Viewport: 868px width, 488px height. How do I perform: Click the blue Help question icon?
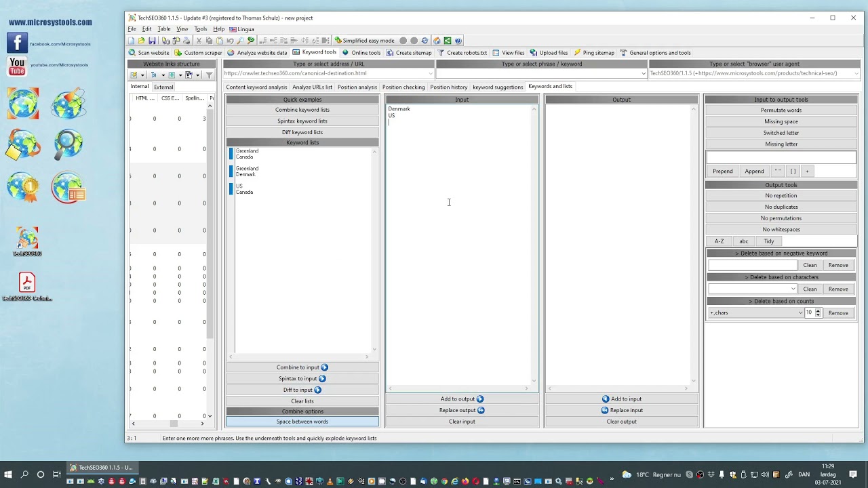click(458, 41)
